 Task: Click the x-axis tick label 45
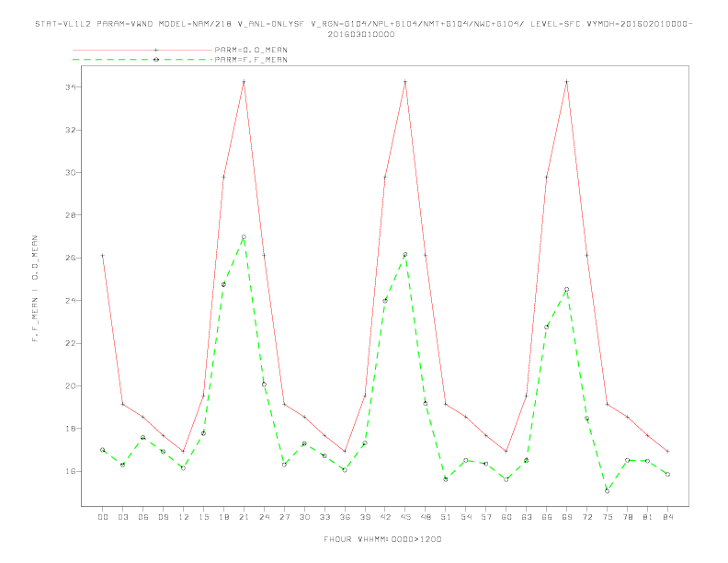[x=405, y=517]
